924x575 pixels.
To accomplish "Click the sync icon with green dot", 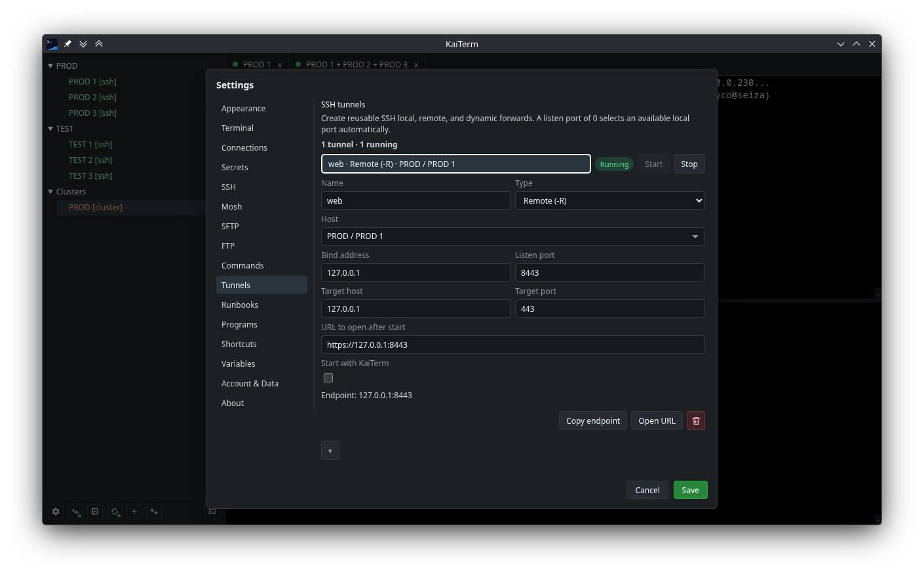I will [115, 511].
